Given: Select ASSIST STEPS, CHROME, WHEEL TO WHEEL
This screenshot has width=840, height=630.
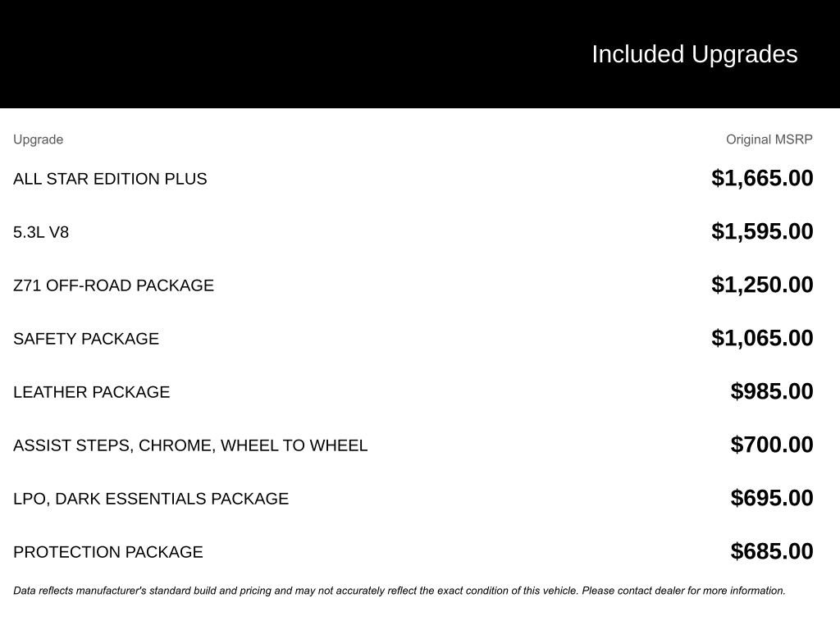Looking at the screenshot, I should tap(190, 445).
